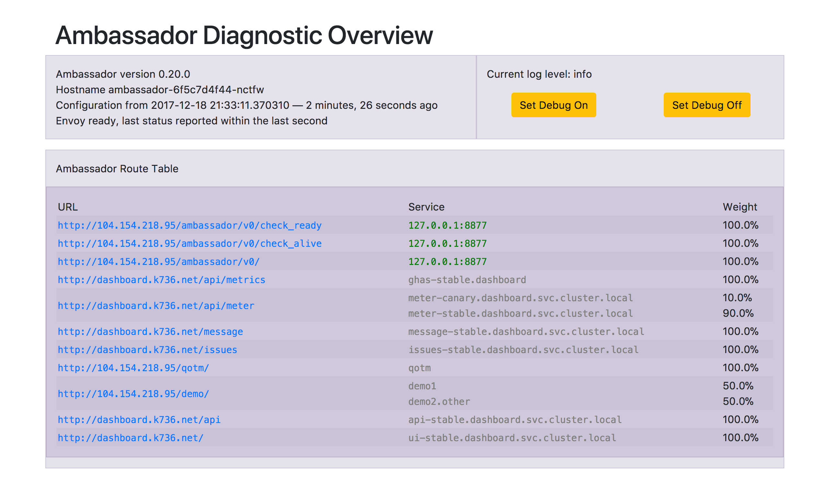
Task: Open the dashboard api/metrics URL
Action: 161,280
